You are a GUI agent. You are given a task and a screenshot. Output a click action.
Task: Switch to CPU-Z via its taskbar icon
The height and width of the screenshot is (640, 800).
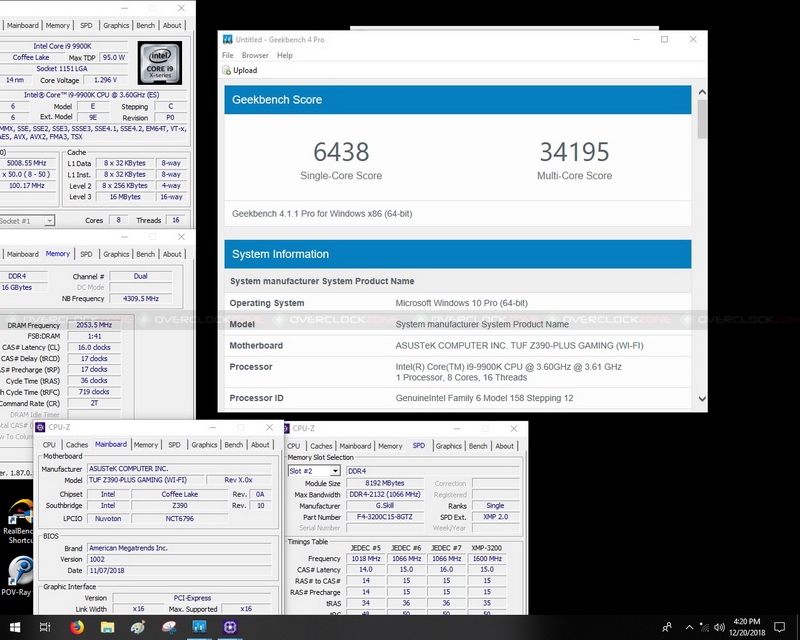[x=230, y=627]
